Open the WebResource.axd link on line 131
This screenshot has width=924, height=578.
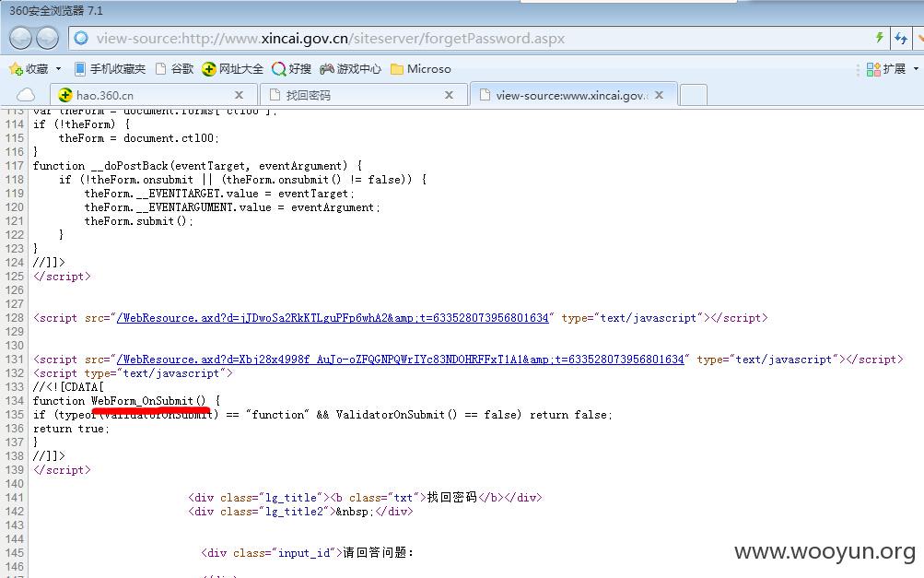pos(400,360)
